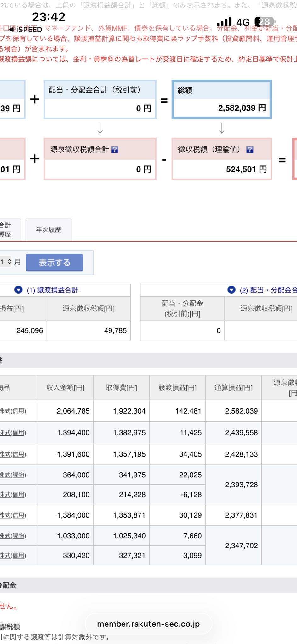The image size is (297, 644).
Task: Expand the (1) 譲渡損益合計 section header
Action: 53,290
